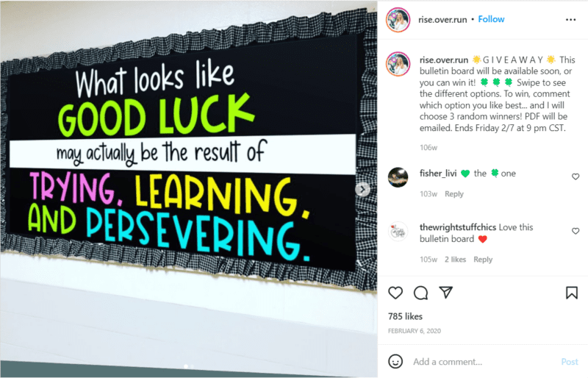Follow rise.over.run account

(x=491, y=19)
